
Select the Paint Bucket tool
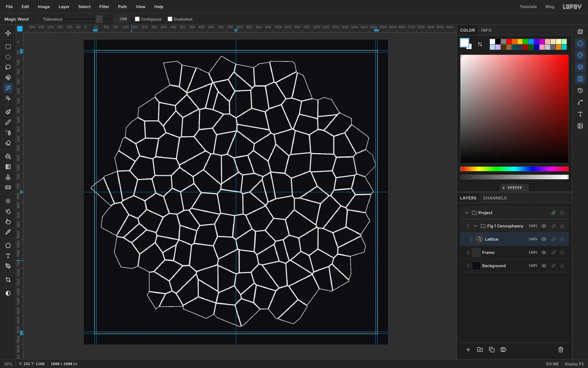click(x=8, y=156)
